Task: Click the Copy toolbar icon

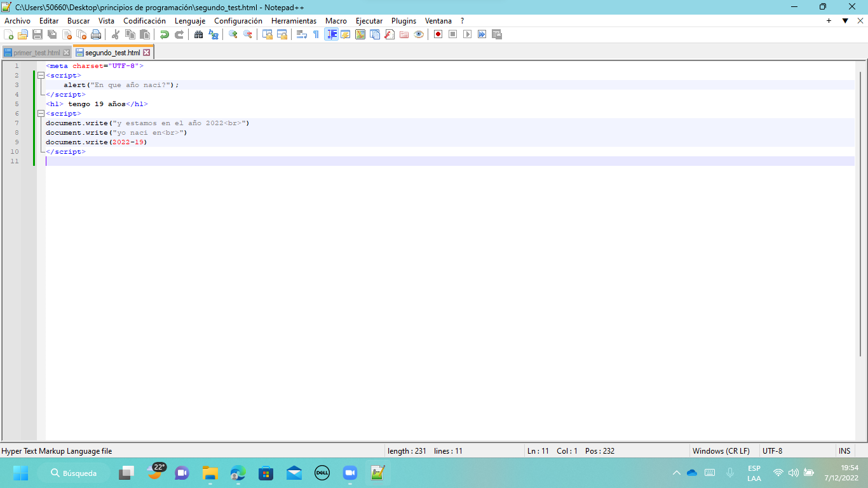Action: point(130,34)
